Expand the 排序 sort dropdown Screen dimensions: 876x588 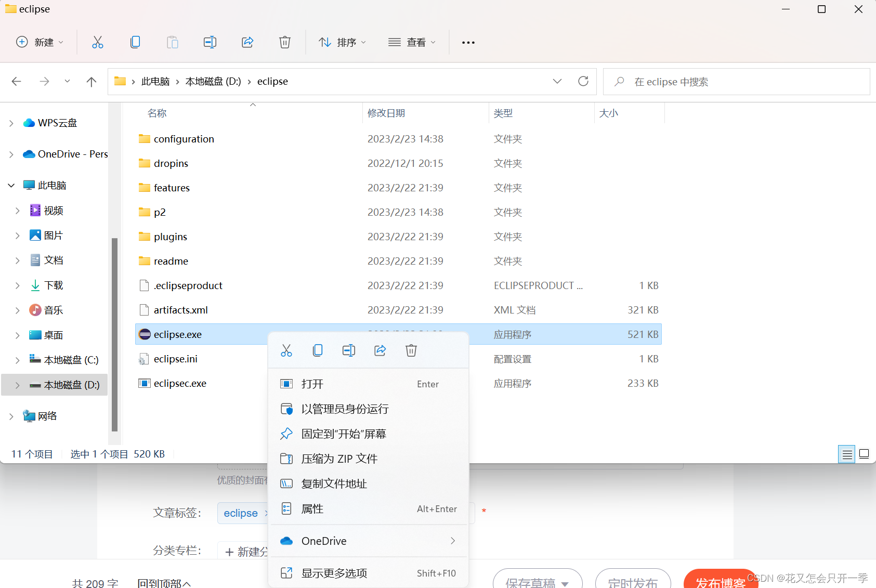tap(342, 42)
